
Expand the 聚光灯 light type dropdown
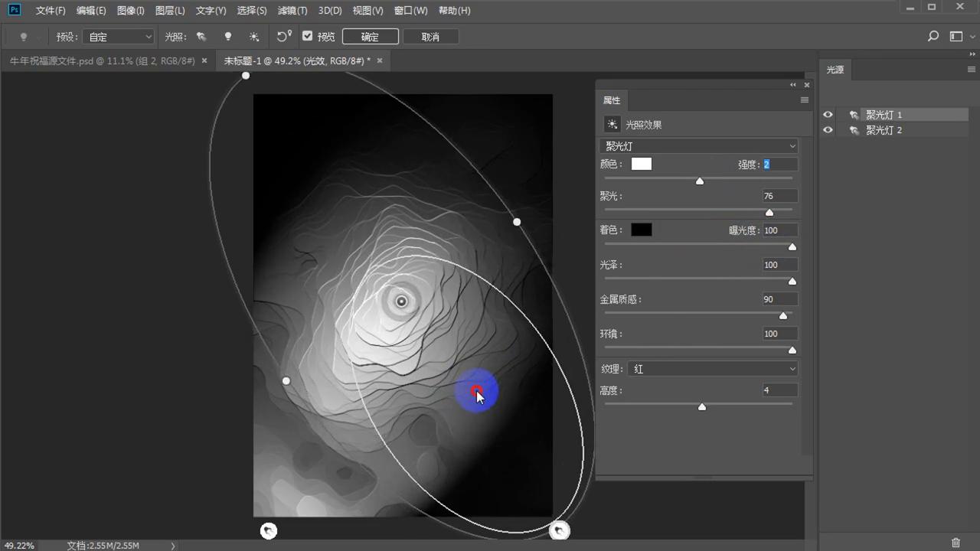[x=697, y=146]
